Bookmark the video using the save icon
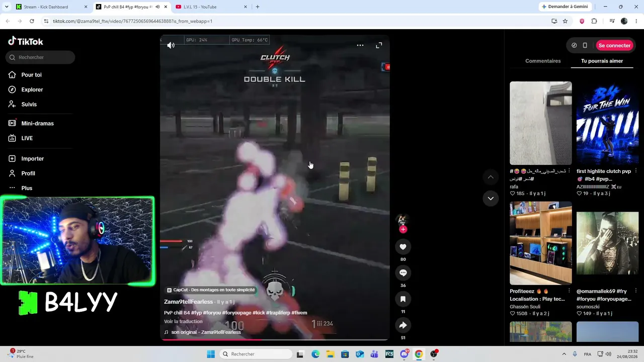644x362 pixels. [x=403, y=299]
